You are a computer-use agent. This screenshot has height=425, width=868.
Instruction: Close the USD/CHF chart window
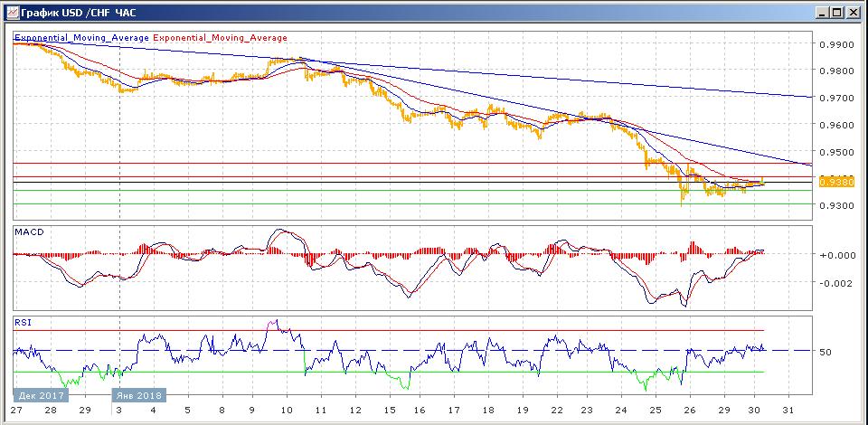pyautogui.click(x=852, y=12)
